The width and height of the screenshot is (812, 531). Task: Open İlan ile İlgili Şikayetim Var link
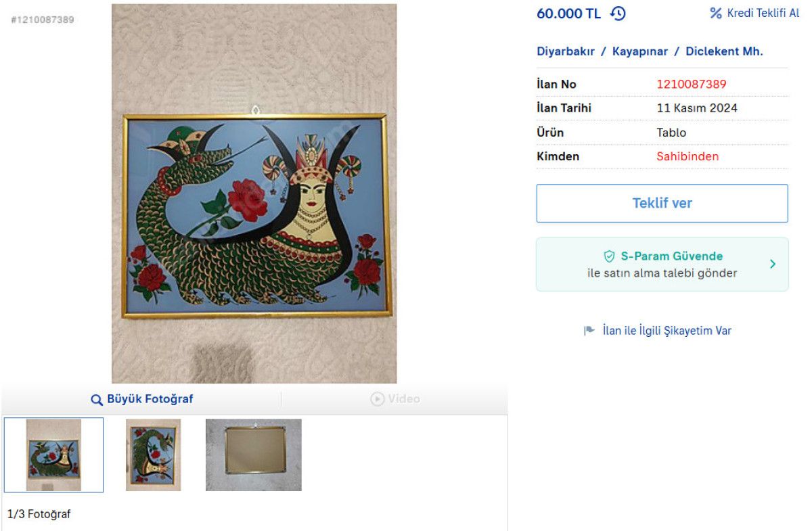(x=667, y=331)
